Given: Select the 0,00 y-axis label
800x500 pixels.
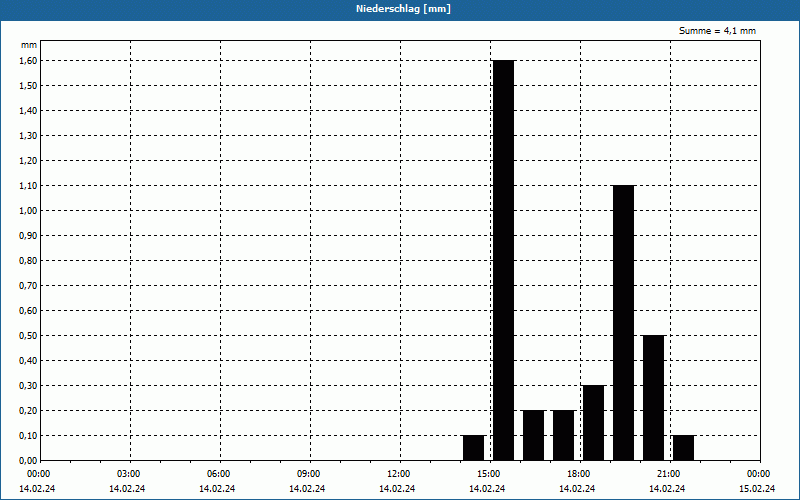Looking at the screenshot, I should pos(28,460).
